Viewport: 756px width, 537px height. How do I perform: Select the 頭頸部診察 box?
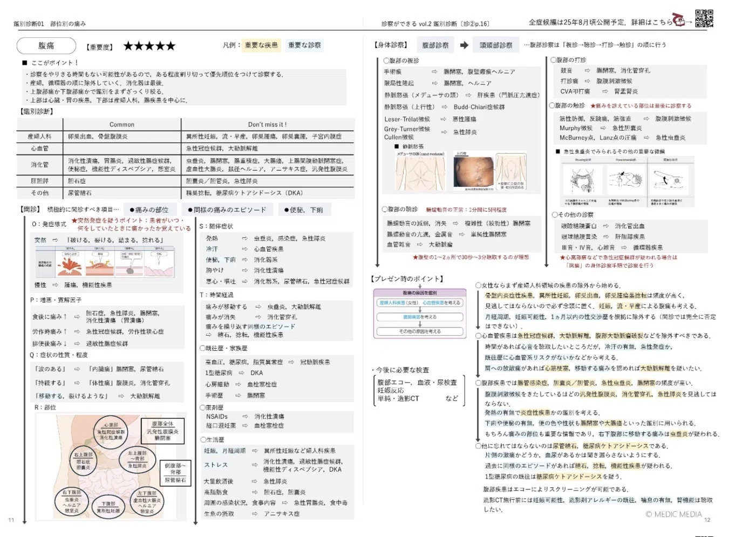click(x=496, y=45)
